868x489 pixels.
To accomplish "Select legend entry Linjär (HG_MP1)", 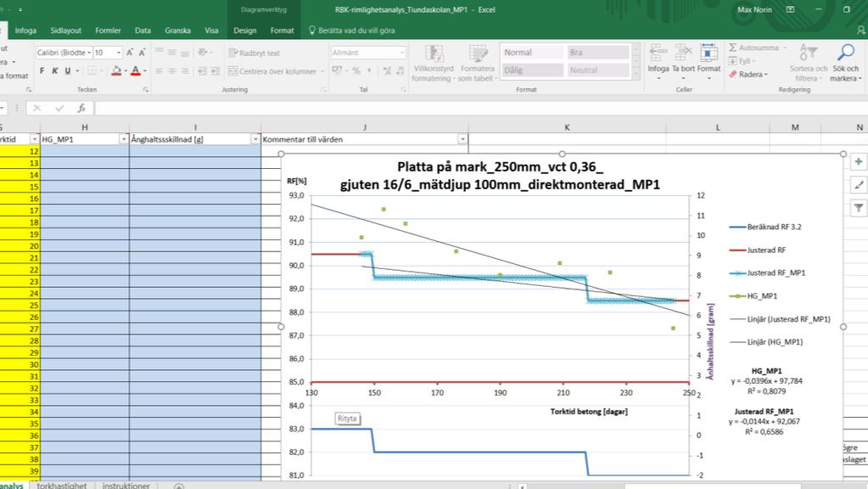I will click(767, 342).
